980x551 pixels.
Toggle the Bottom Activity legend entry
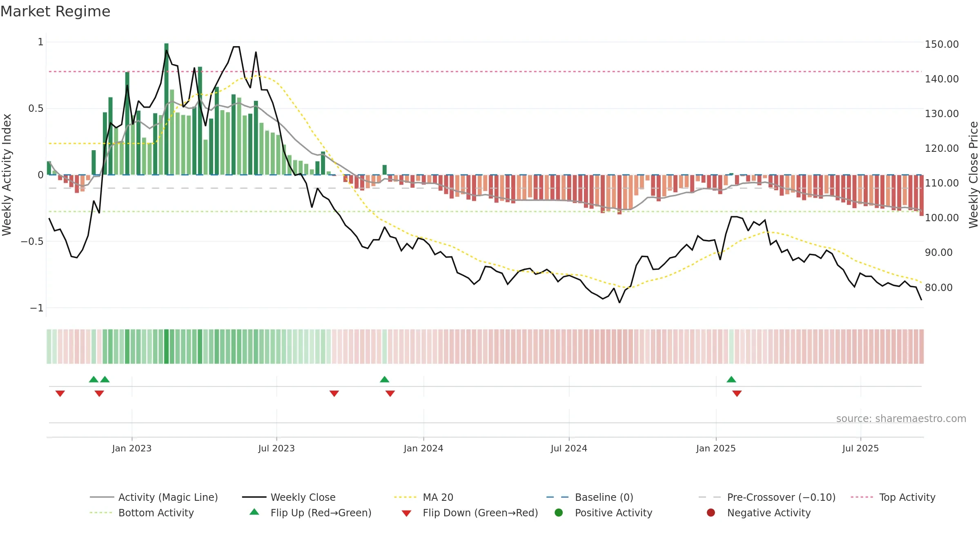pyautogui.click(x=142, y=513)
